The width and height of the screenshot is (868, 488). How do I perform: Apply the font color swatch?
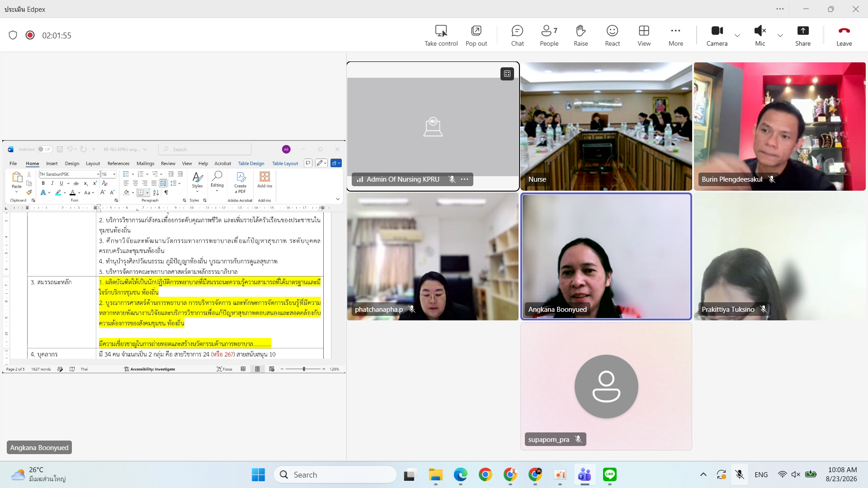(72, 193)
